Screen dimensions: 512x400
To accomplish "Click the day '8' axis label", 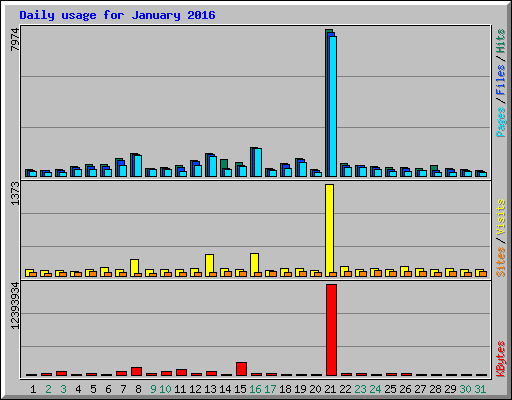I will (138, 389).
